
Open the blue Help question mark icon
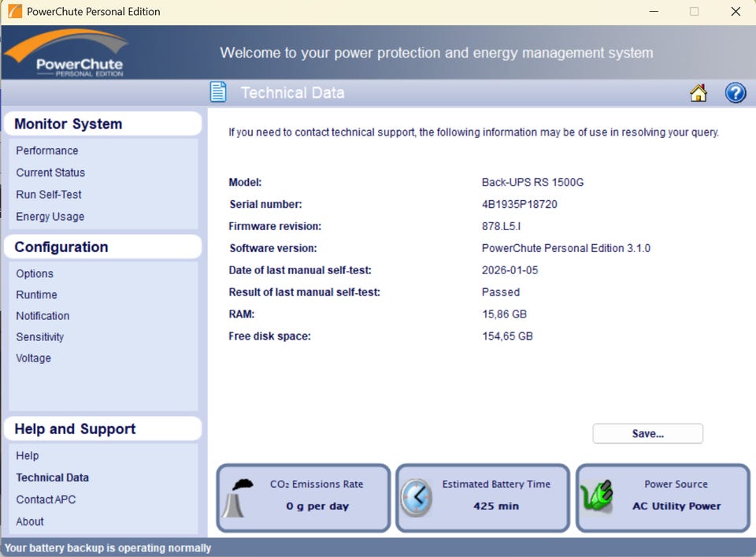[735, 93]
